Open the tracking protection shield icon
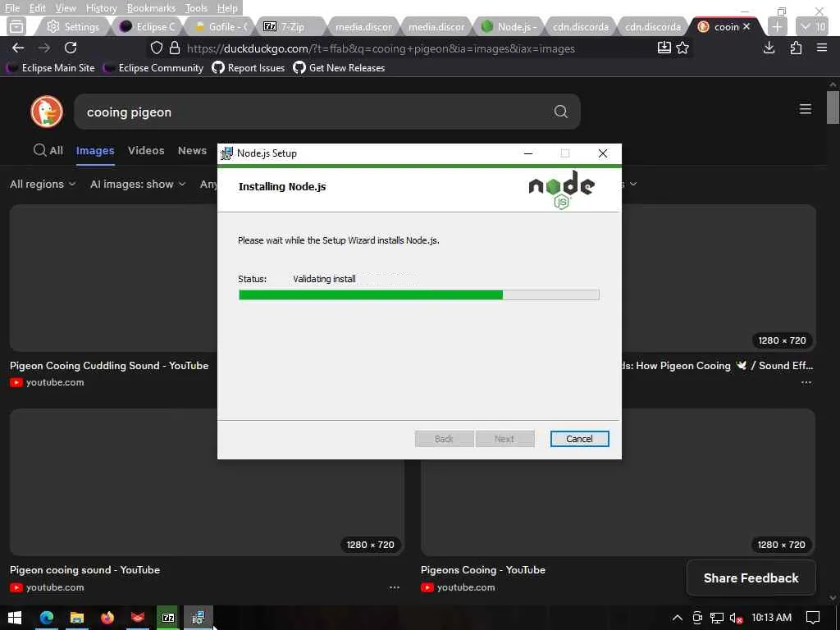Viewport: 840px width, 630px height. coord(157,48)
